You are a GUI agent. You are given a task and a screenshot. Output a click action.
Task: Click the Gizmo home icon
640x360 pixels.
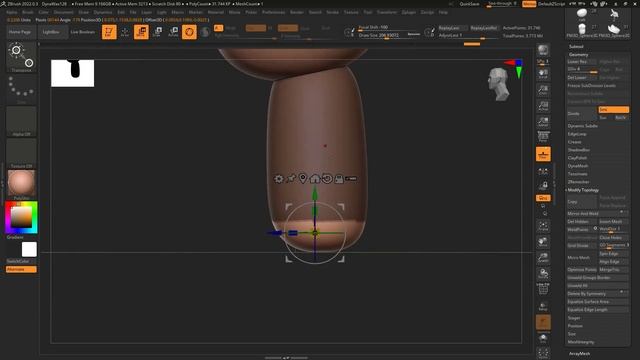[315, 179]
